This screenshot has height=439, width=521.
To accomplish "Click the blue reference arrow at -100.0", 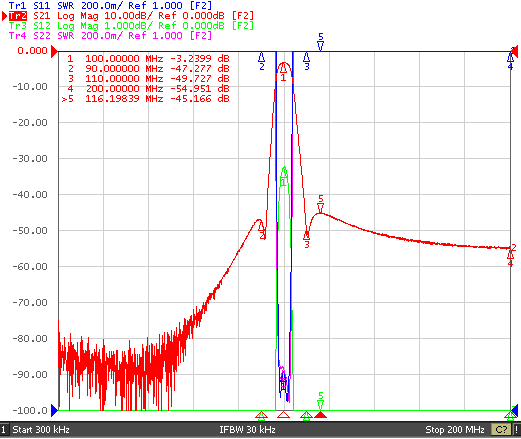I will pyautogui.click(x=54, y=411).
